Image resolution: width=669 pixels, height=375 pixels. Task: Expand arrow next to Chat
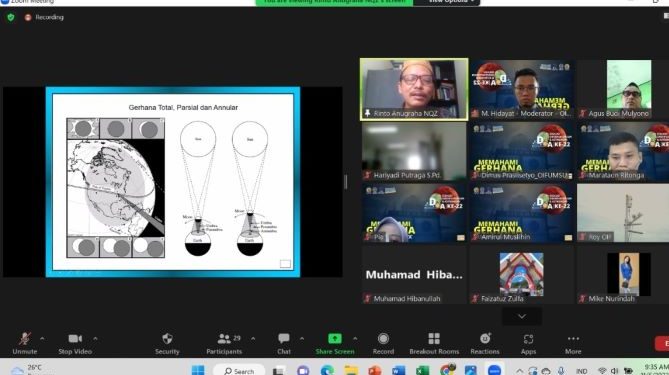[x=302, y=339]
